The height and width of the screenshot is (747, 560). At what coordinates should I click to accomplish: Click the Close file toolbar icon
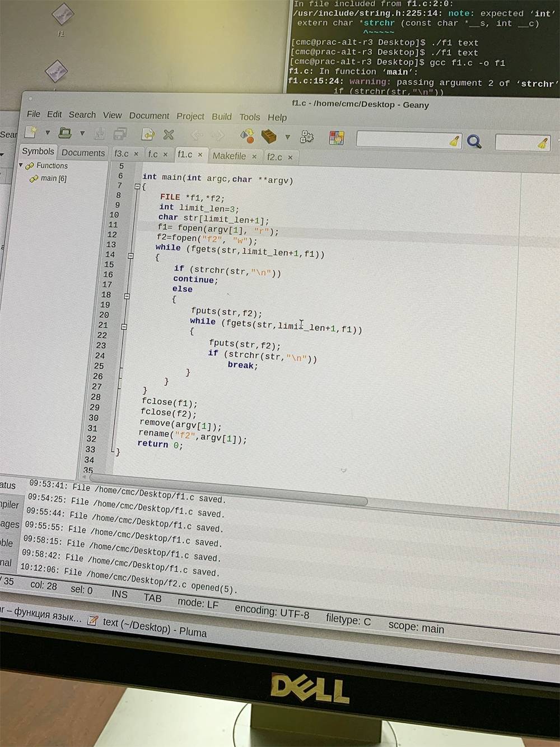(x=169, y=134)
